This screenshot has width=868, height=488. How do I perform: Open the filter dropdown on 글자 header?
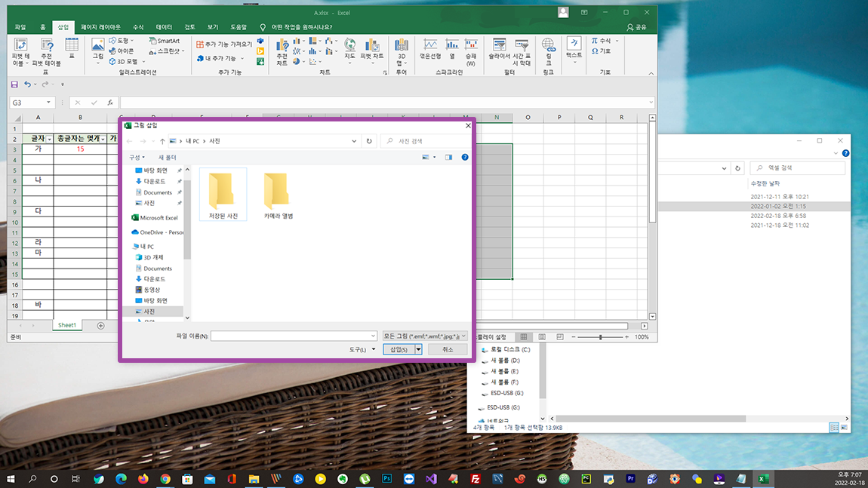point(49,139)
